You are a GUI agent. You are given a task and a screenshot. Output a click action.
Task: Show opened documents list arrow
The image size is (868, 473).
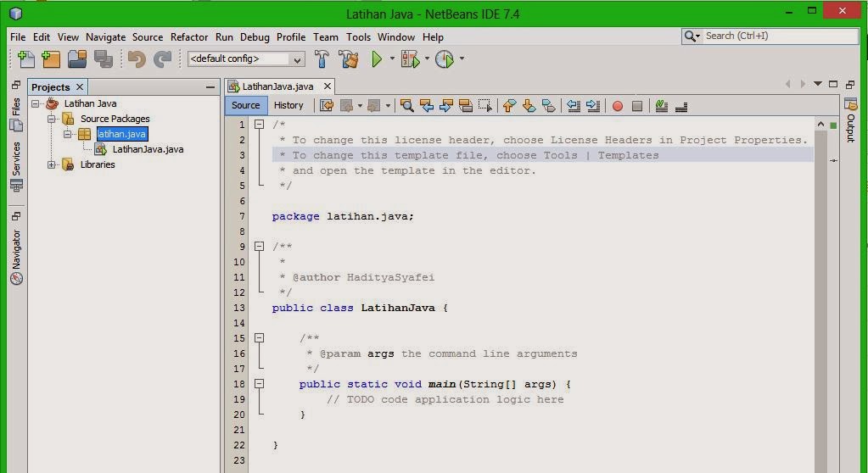click(x=818, y=84)
